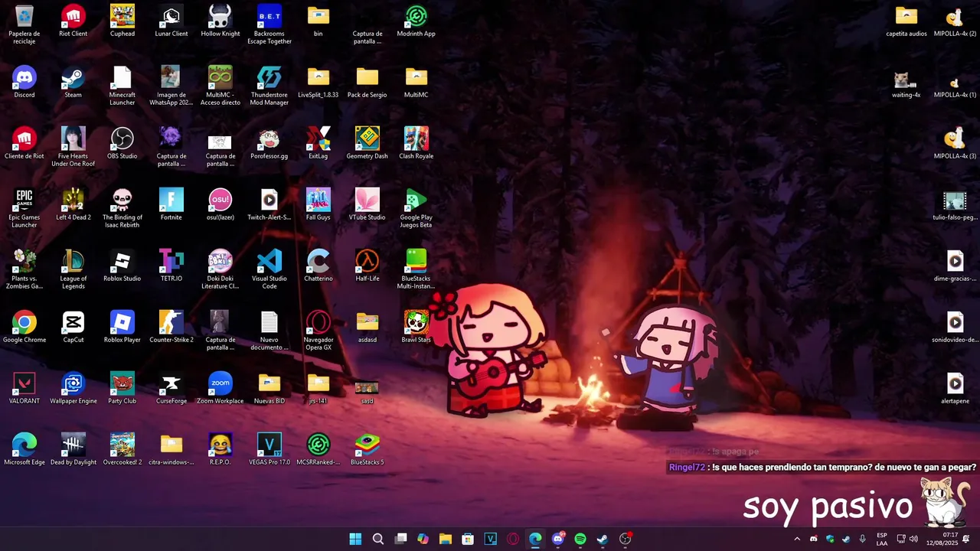Image resolution: width=980 pixels, height=551 pixels.
Task: Open the Roblox Studio shortcut
Action: (122, 266)
